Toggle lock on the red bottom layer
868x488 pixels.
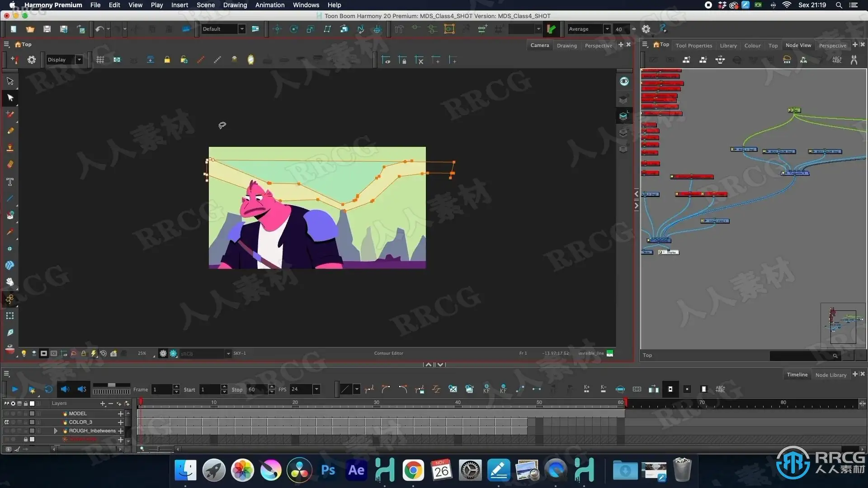tap(26, 439)
